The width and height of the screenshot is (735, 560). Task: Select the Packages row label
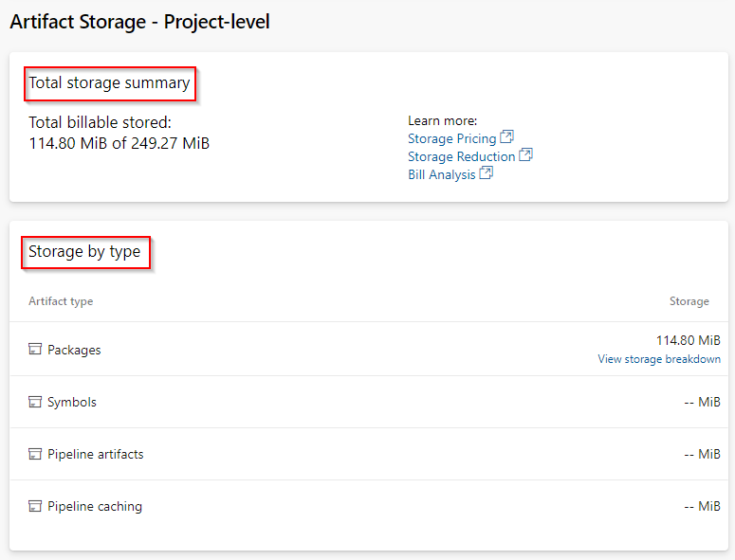[x=74, y=350]
